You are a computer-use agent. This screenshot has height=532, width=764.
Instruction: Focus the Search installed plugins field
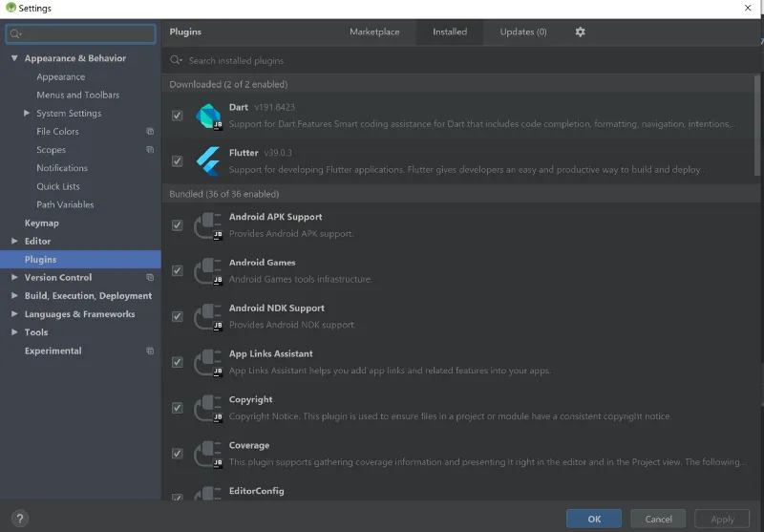(463, 60)
